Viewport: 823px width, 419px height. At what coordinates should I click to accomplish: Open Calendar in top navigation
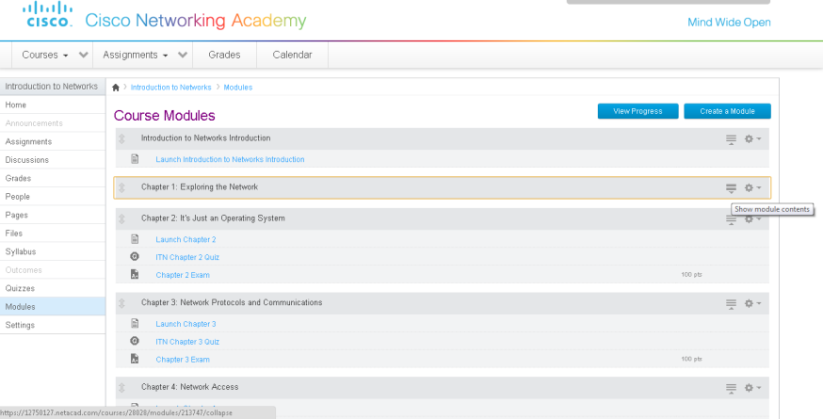tap(292, 55)
